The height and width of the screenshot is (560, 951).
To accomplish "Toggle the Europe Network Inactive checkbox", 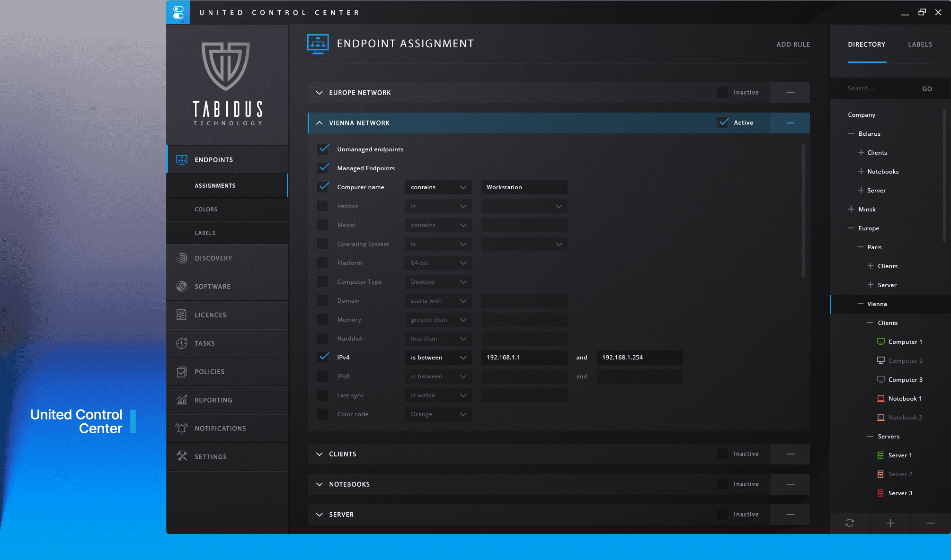I will [x=722, y=93].
